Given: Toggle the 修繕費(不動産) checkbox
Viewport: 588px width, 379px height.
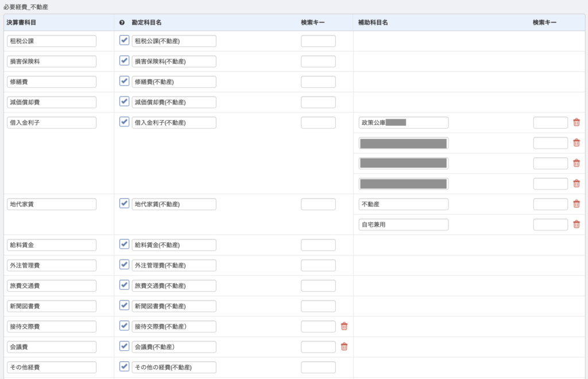Looking at the screenshot, I should (124, 81).
